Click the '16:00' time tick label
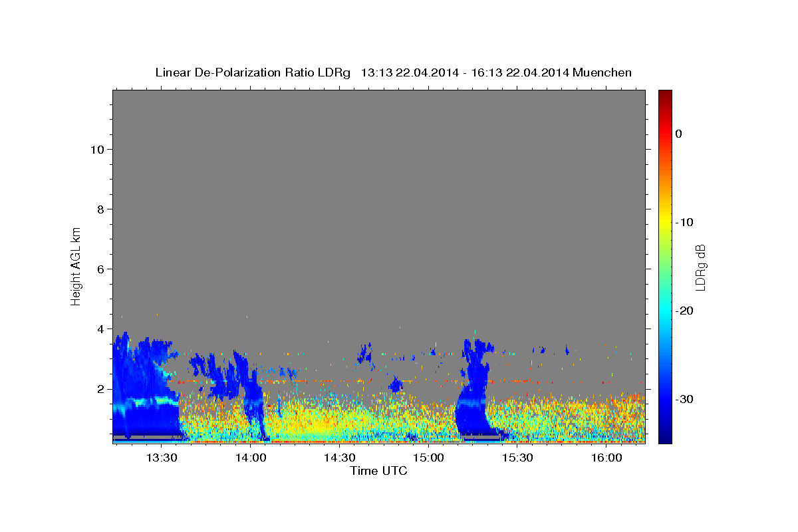Screen dimensions: 798x532 (607, 458)
